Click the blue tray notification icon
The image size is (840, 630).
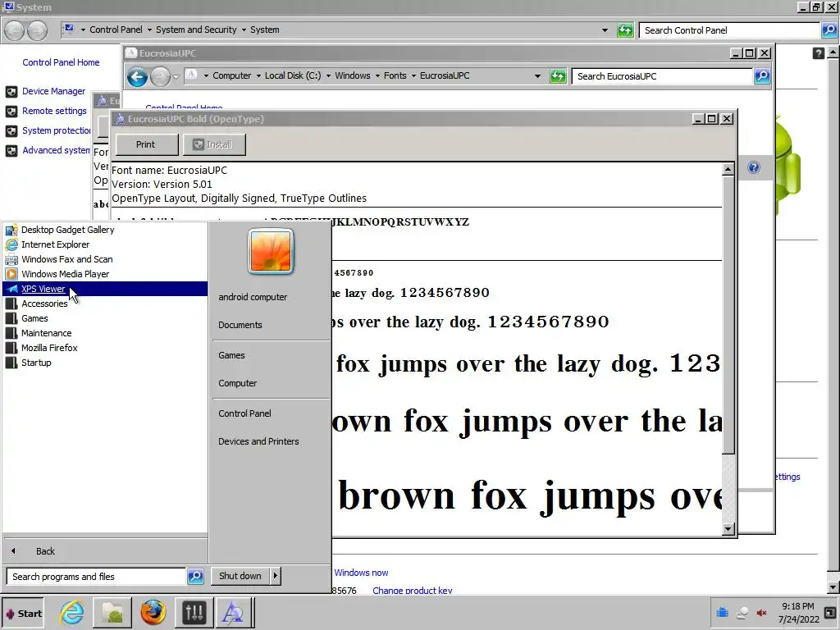(722, 612)
